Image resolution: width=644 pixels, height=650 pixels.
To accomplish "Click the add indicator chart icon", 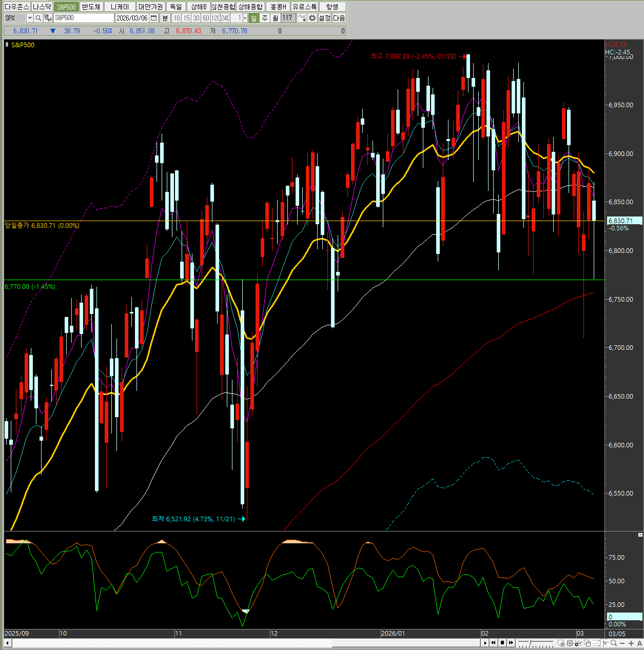I will tap(302, 18).
